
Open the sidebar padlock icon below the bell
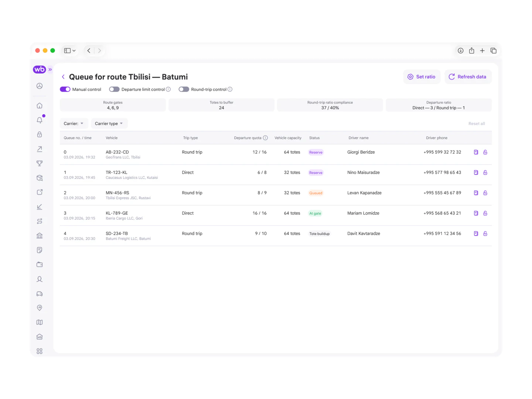(40, 134)
